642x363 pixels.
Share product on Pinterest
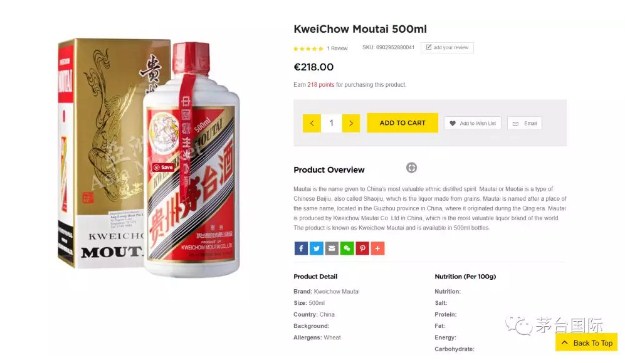pyautogui.click(x=362, y=248)
